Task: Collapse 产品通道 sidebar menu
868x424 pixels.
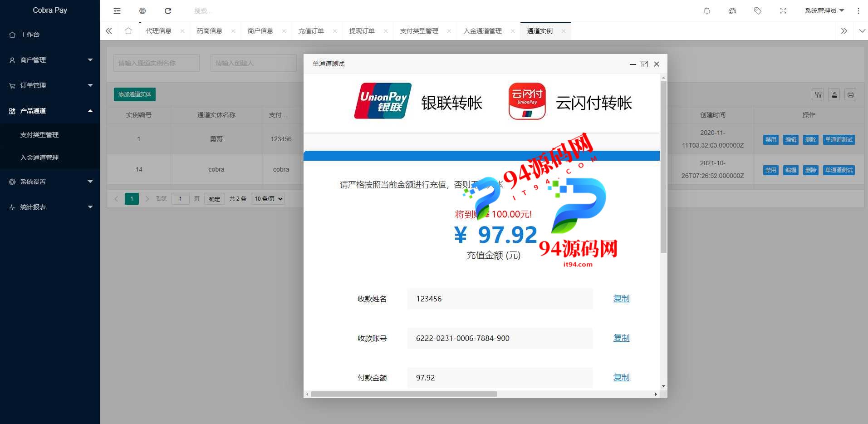Action: [x=50, y=111]
